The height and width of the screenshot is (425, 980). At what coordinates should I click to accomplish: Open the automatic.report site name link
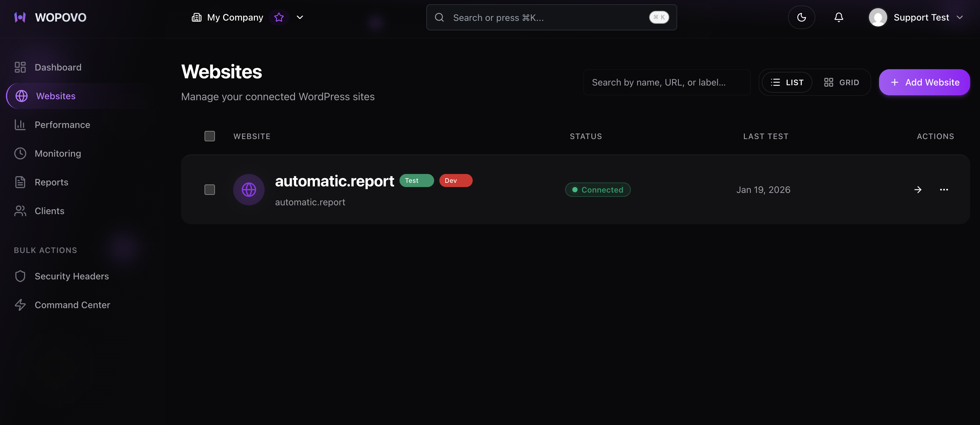(335, 181)
